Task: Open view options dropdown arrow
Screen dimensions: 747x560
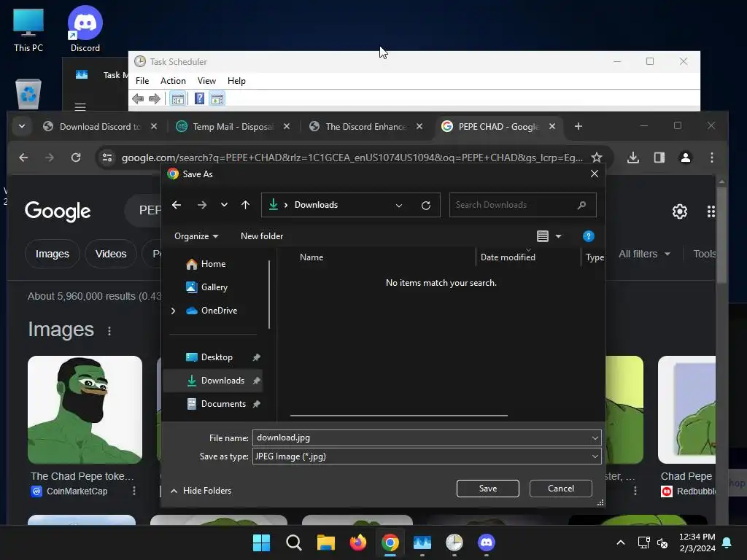Action: click(558, 236)
